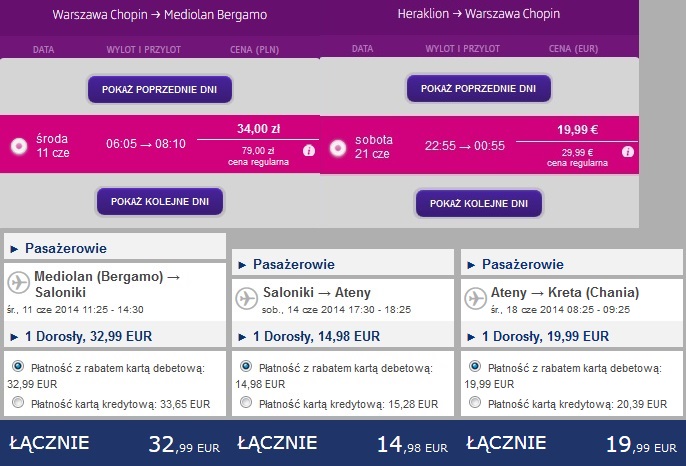The width and height of the screenshot is (686, 466).
Task: Choose debit card payment 32,99 EUR
Action: click(18, 365)
